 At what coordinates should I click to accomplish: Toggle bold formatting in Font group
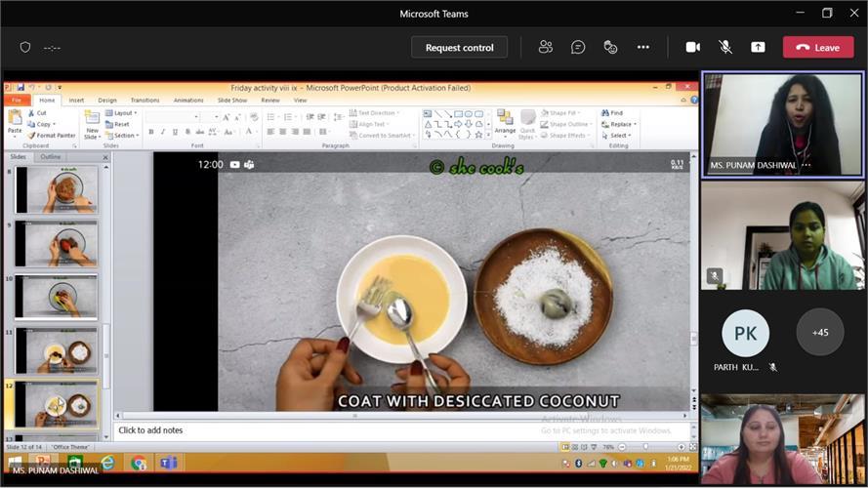point(150,132)
